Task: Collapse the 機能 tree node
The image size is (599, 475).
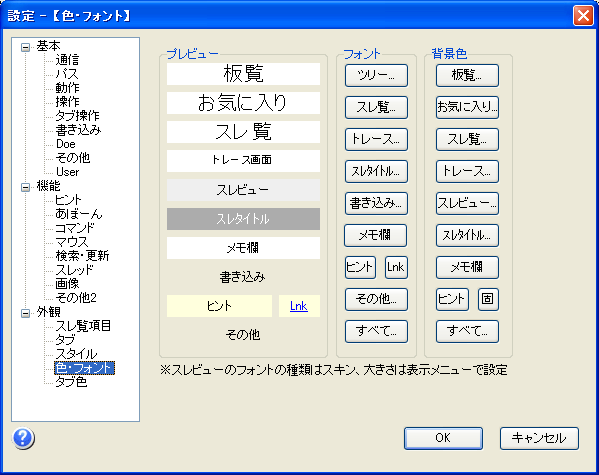Action: click(x=26, y=187)
